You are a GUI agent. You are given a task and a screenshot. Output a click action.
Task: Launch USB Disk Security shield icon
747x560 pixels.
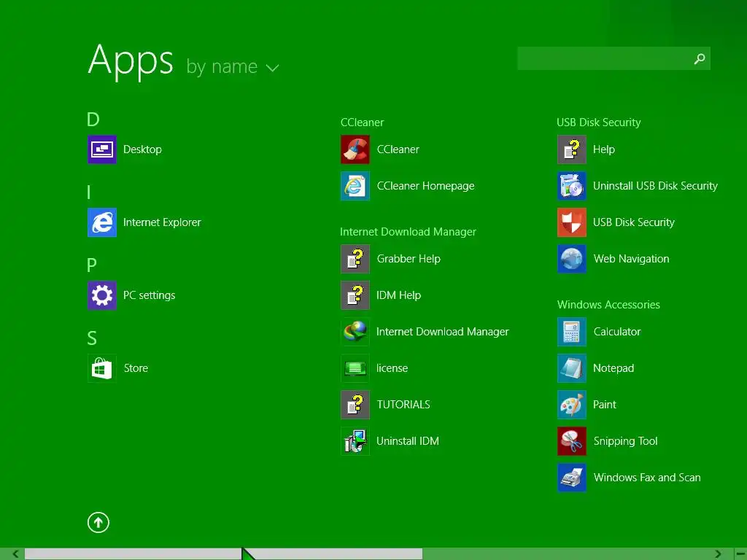point(572,222)
